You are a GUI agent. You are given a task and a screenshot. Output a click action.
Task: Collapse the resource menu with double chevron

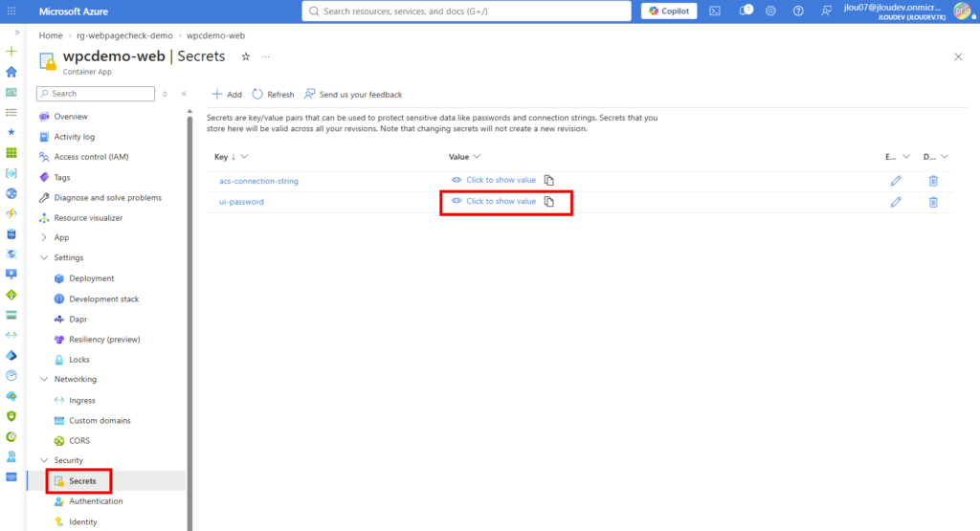(x=184, y=94)
